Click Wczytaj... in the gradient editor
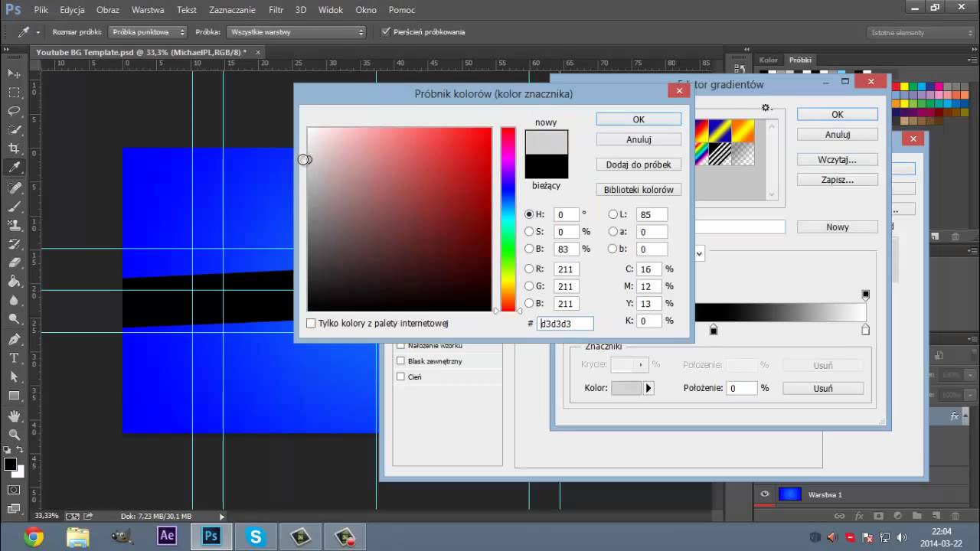The width and height of the screenshot is (980, 551). tap(837, 160)
